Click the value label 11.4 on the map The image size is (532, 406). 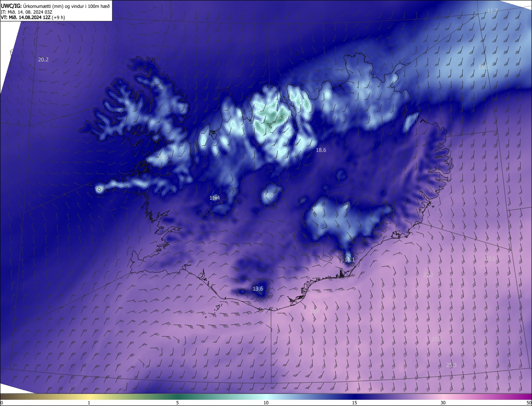[215, 198]
